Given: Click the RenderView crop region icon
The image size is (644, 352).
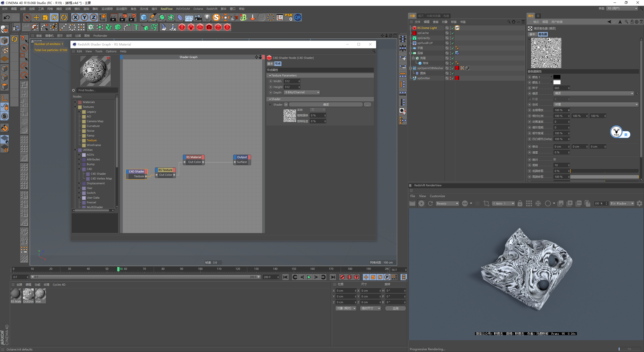Looking at the screenshot, I should pos(487,203).
